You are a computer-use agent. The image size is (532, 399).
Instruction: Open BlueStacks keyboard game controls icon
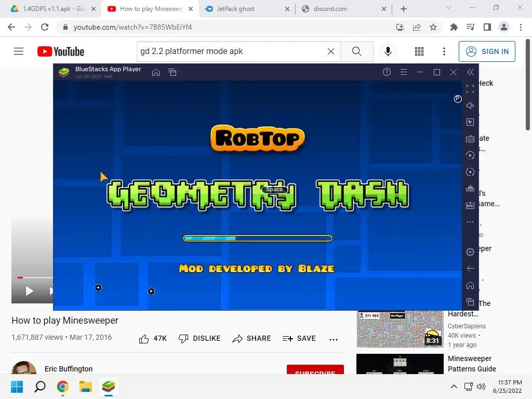point(470,139)
